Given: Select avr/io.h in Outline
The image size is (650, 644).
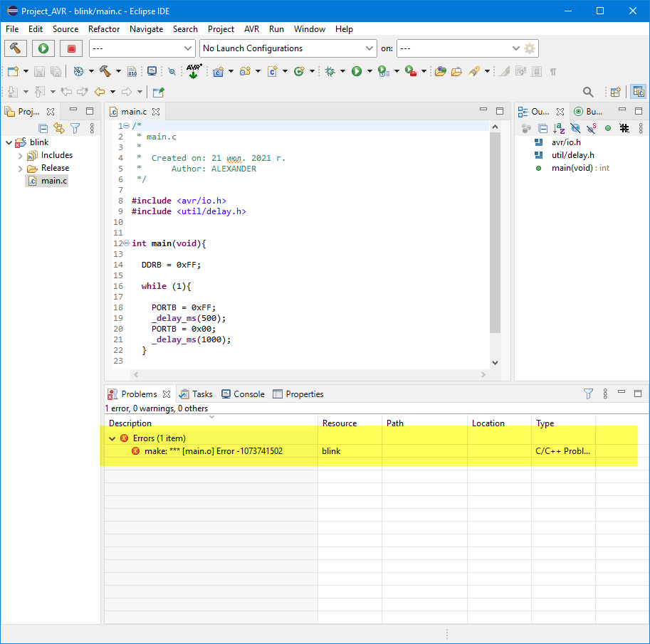Looking at the screenshot, I should point(557,142).
